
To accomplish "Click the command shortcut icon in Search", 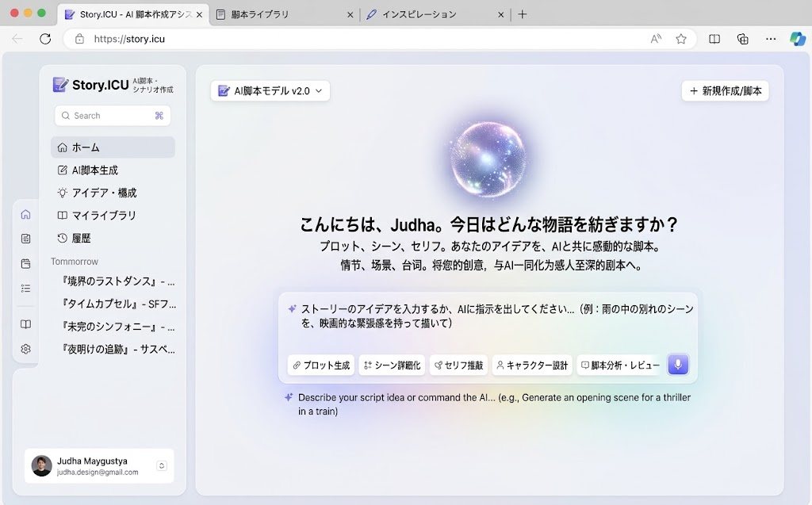I will click(159, 116).
